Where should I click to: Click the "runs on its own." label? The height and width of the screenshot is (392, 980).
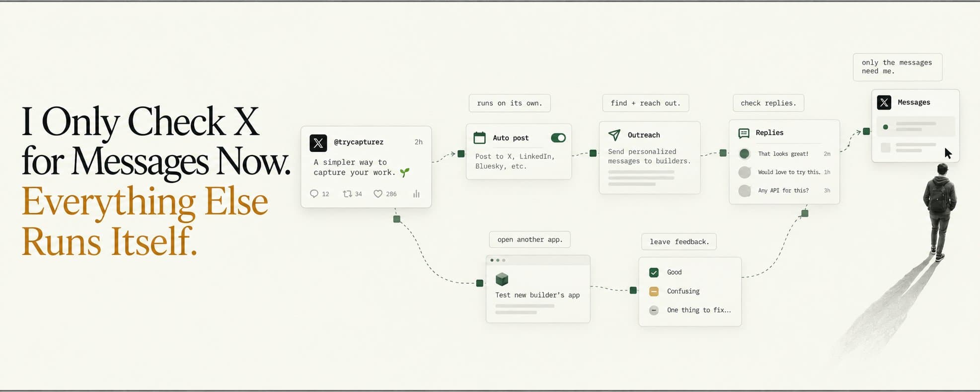pyautogui.click(x=510, y=103)
